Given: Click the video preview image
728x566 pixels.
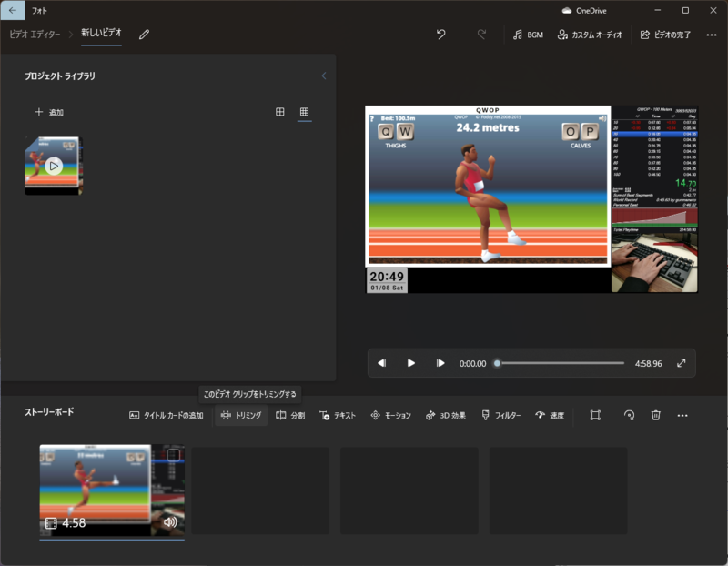Looking at the screenshot, I should [x=531, y=199].
